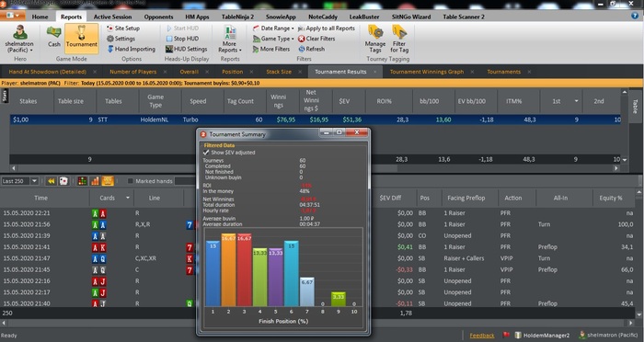Image resolution: width=644 pixels, height=342 pixels.
Task: Open Manage Tags
Action: click(375, 39)
